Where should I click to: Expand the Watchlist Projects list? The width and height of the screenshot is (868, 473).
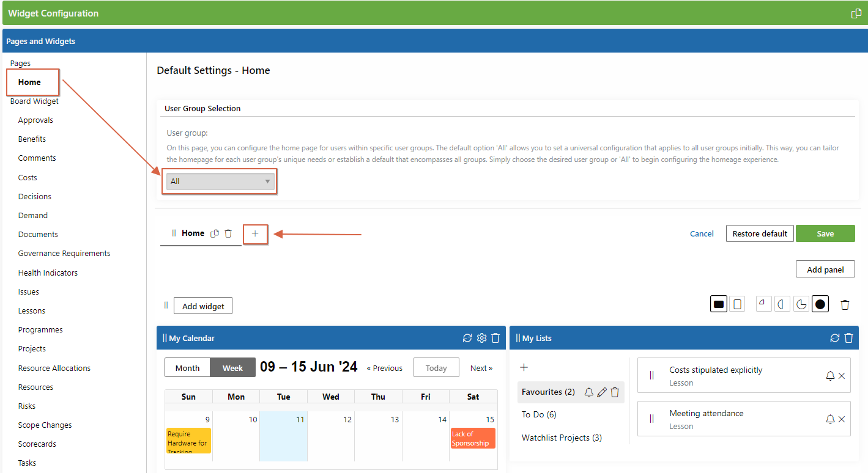[562, 438]
